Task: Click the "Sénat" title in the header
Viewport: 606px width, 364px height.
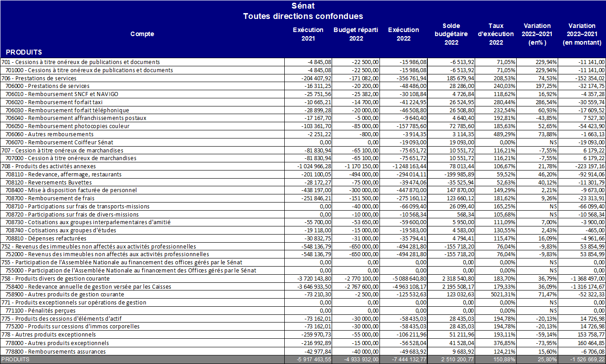Action: tap(303, 6)
